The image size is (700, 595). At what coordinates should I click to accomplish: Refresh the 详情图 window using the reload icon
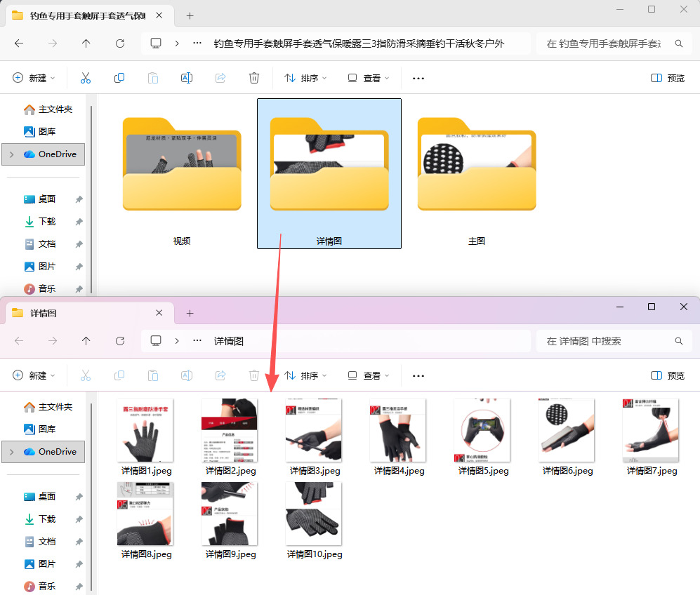(x=120, y=341)
